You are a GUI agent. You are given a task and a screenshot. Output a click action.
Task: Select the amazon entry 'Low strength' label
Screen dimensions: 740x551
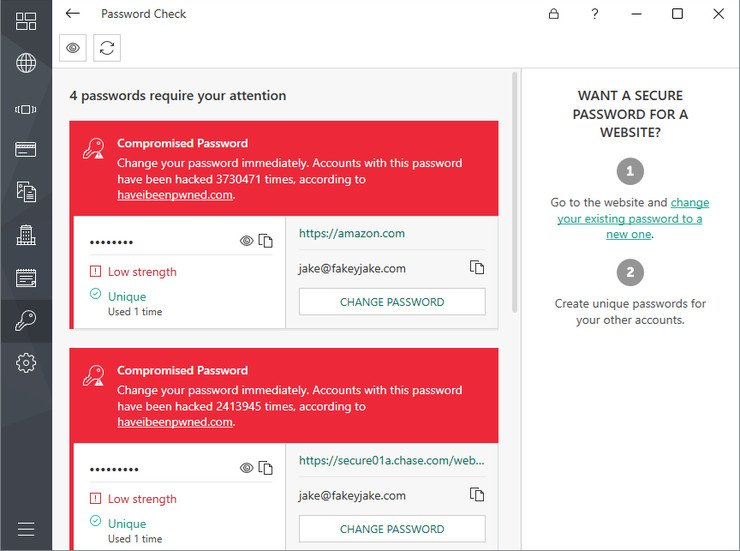pos(142,272)
